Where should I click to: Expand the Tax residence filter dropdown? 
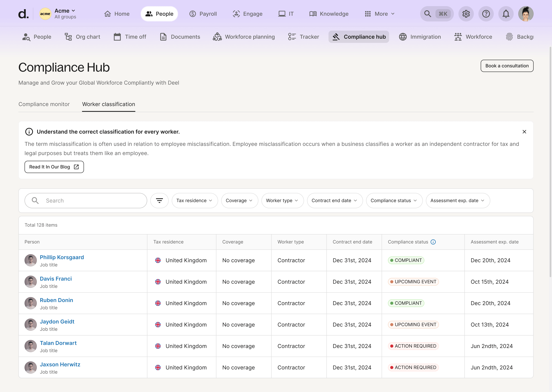tap(195, 201)
